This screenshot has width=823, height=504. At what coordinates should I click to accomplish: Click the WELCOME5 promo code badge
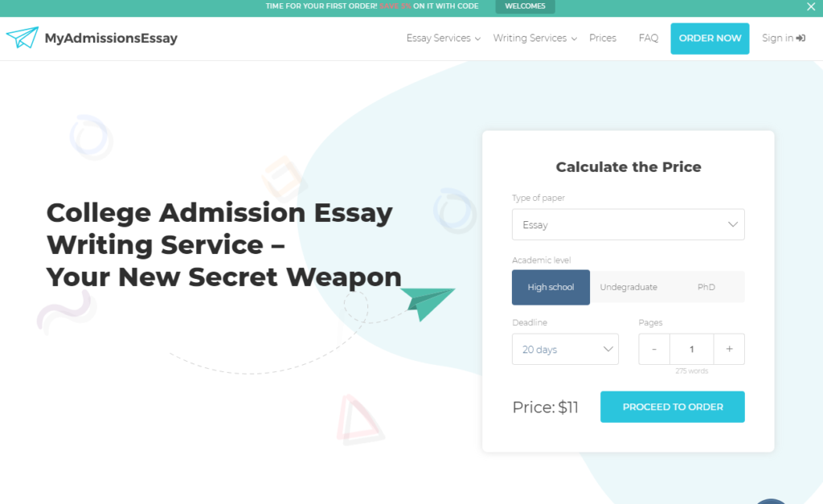pyautogui.click(x=525, y=6)
